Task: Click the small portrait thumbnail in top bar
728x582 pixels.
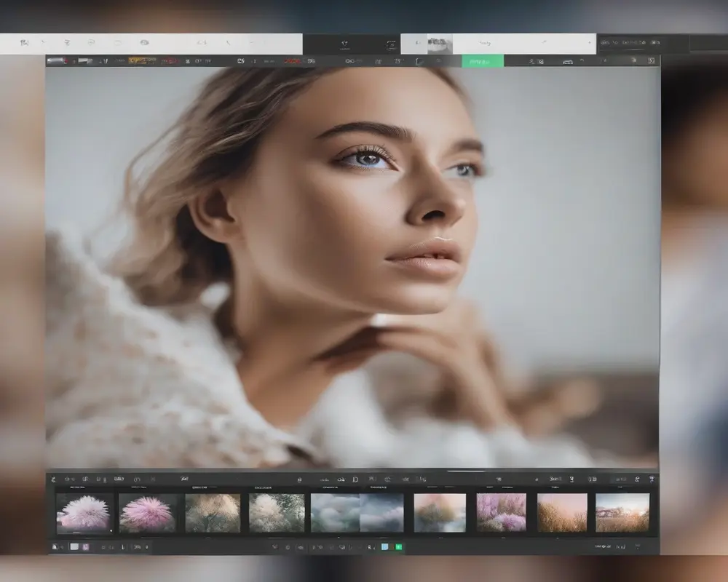Action: (x=439, y=44)
